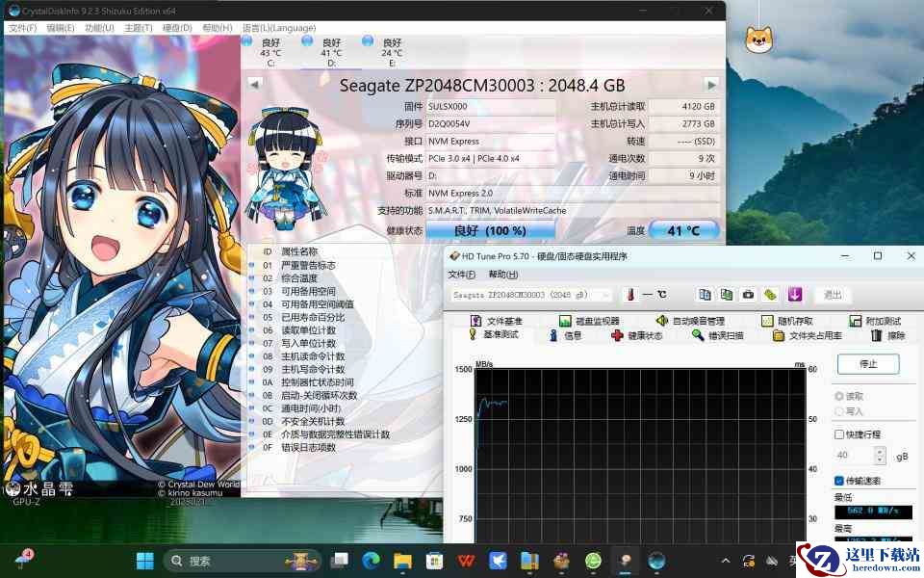The height and width of the screenshot is (578, 924).
Task: Switch to the 擦除 tab
Action: (x=888, y=335)
